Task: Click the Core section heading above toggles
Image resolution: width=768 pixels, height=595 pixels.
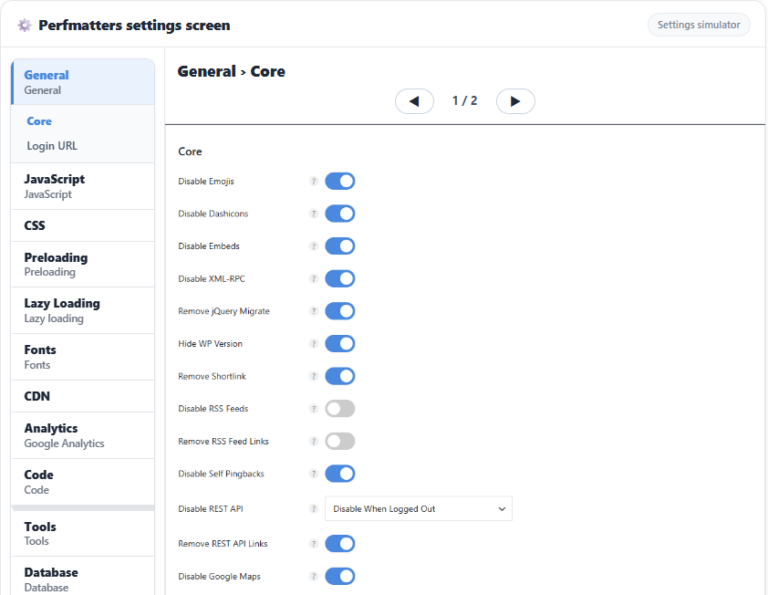Action: pos(190,151)
